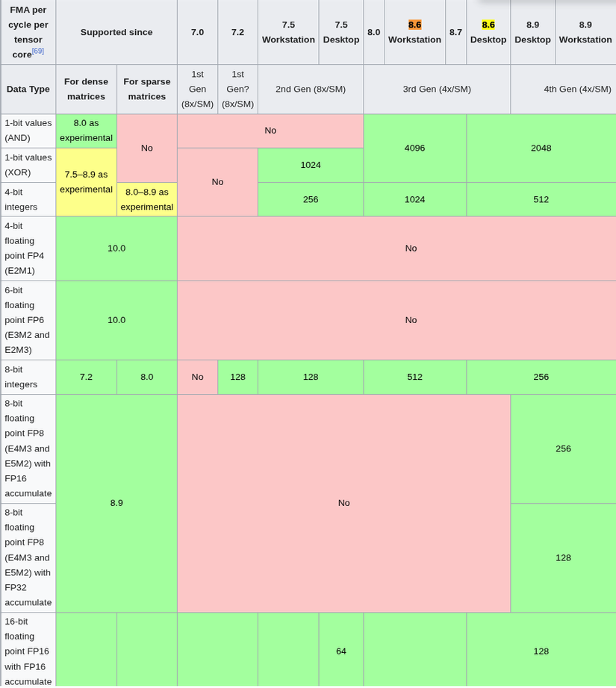
Task: Click the 'FP16 with FP16 accumulate' row label
Action: pos(28,651)
